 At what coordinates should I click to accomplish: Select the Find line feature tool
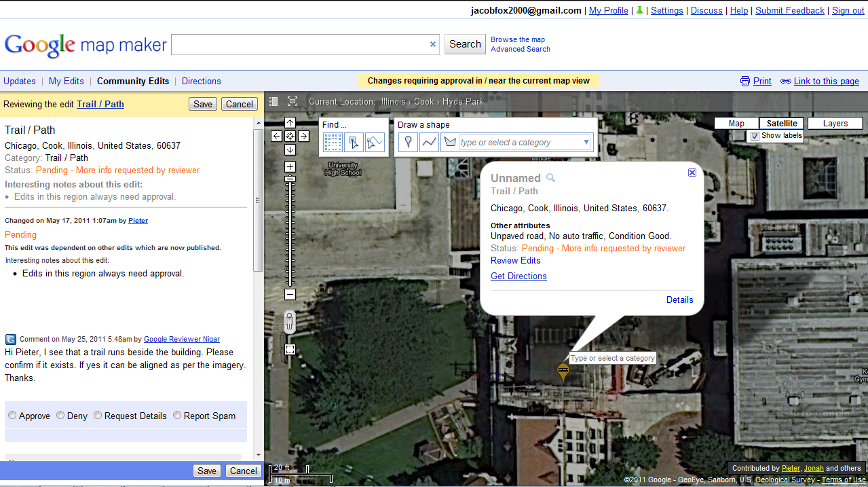tap(375, 142)
